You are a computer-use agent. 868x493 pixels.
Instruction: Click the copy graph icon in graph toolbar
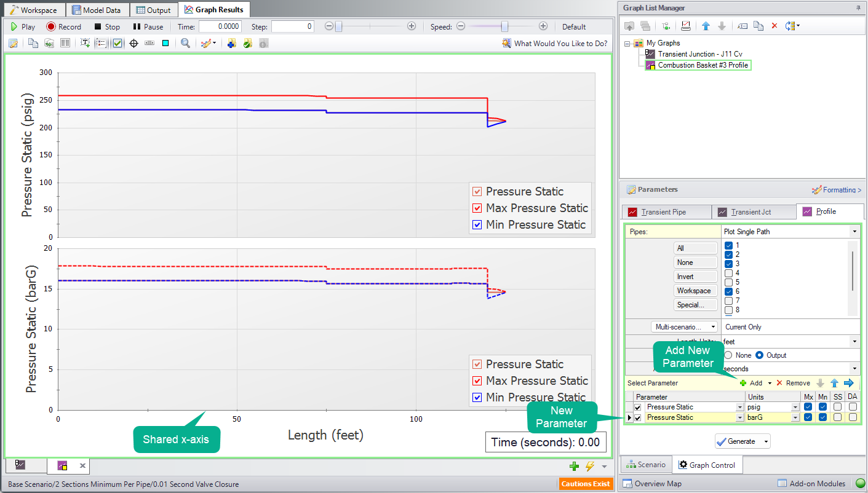click(33, 43)
